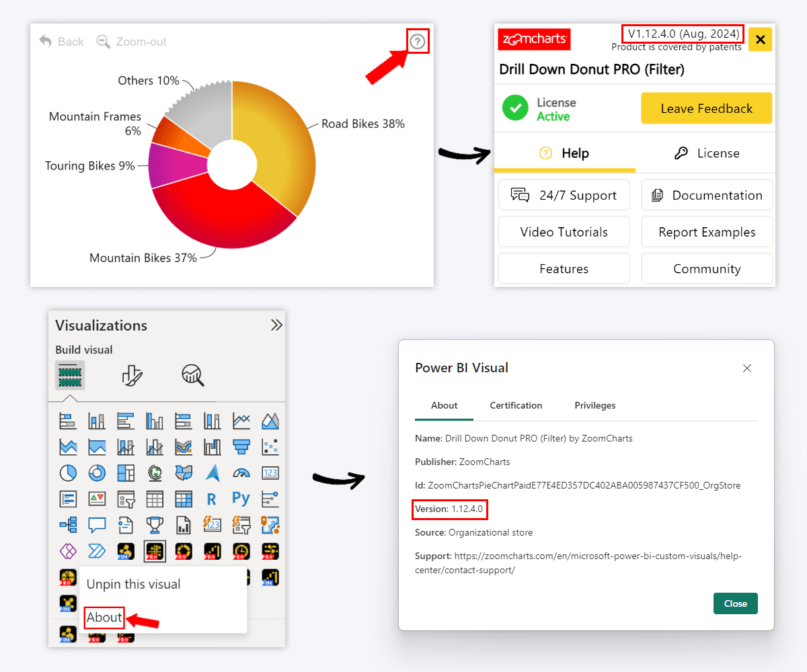Image resolution: width=807 pixels, height=672 pixels.
Task: Open the Features button
Action: tap(564, 269)
